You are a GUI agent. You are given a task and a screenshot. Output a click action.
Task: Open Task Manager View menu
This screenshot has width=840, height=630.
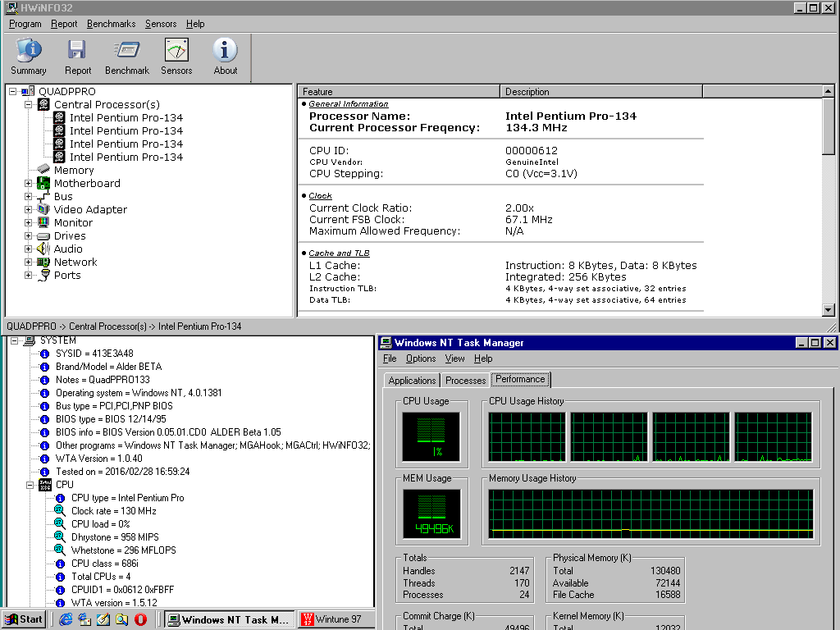454,358
